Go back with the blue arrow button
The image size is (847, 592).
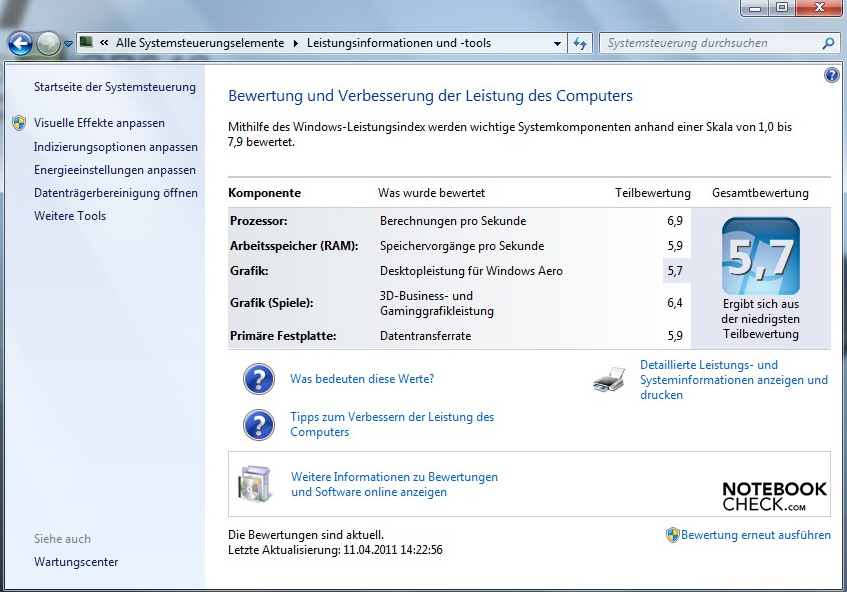point(20,43)
